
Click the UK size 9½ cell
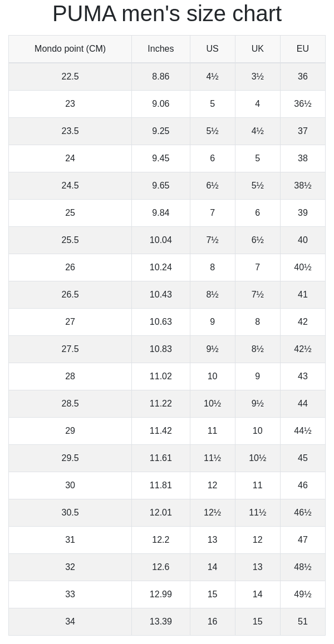coord(258,404)
